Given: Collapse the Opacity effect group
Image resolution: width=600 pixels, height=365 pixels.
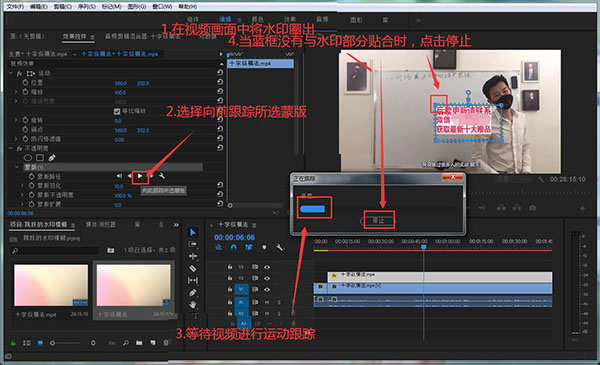Looking at the screenshot, I should 11,148.
